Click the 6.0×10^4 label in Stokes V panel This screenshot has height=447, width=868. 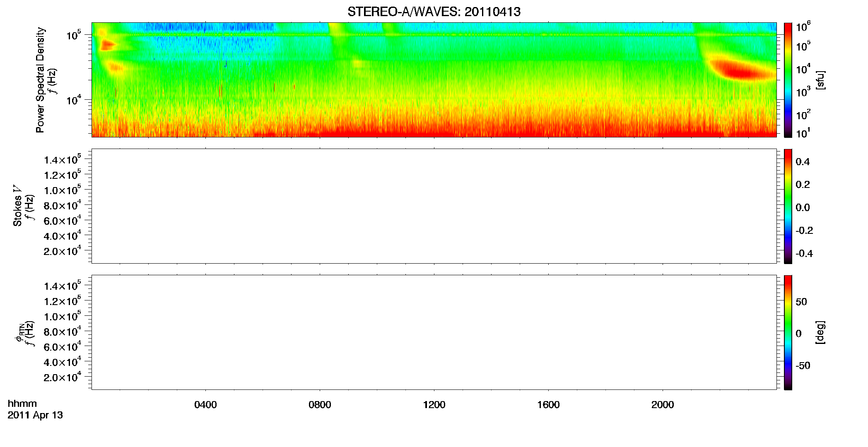[62, 220]
